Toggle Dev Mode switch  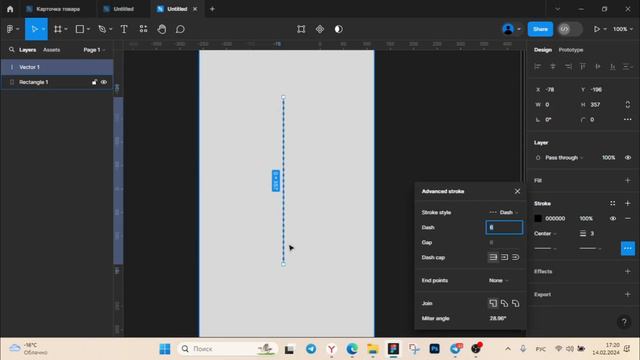pos(570,29)
